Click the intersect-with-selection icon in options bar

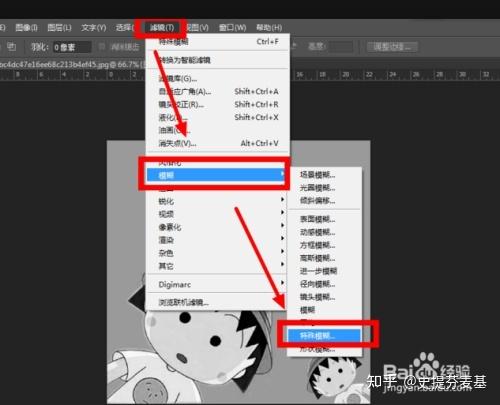[x=12, y=47]
